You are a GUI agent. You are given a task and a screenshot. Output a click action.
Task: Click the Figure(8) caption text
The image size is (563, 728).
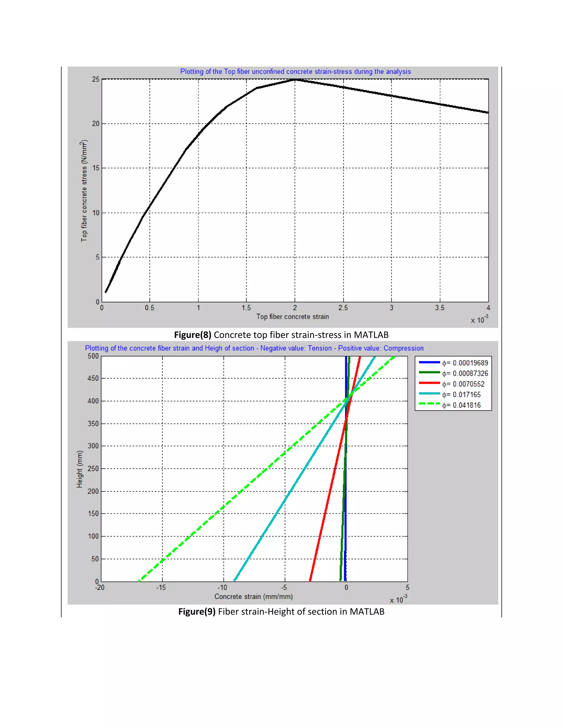click(281, 335)
